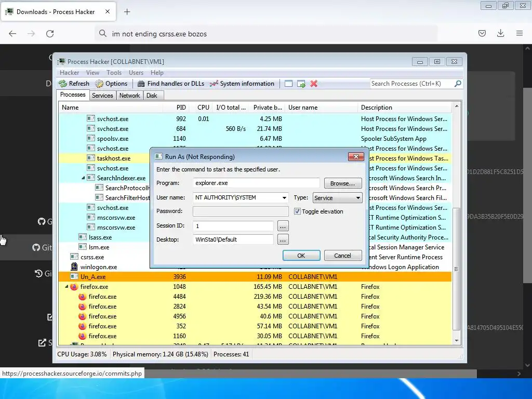
Task: Click process list vertical scrollbar thumb
Action: coord(457,269)
